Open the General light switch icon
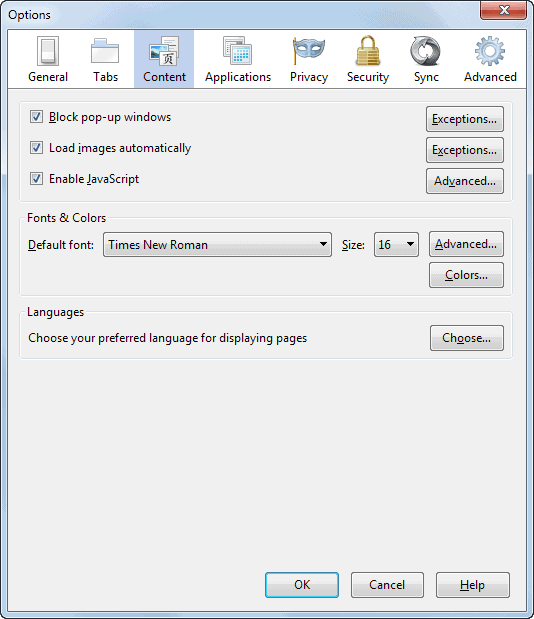The height and width of the screenshot is (619, 534). pos(48,51)
